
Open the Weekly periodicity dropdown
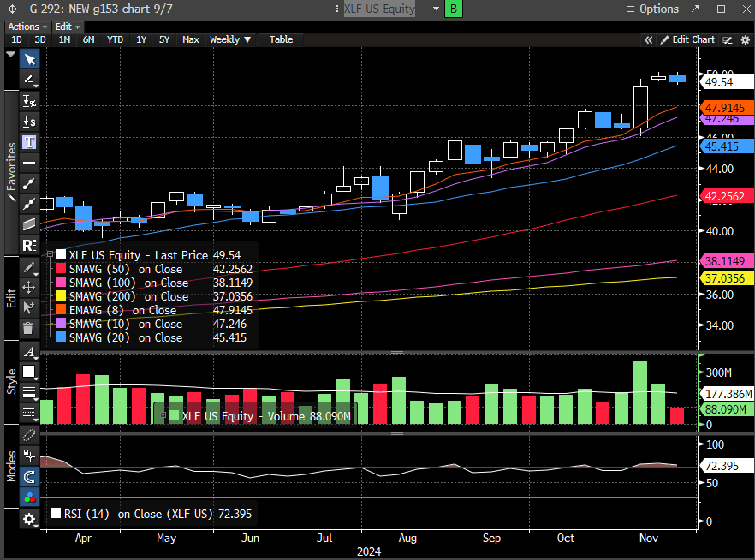pos(230,39)
